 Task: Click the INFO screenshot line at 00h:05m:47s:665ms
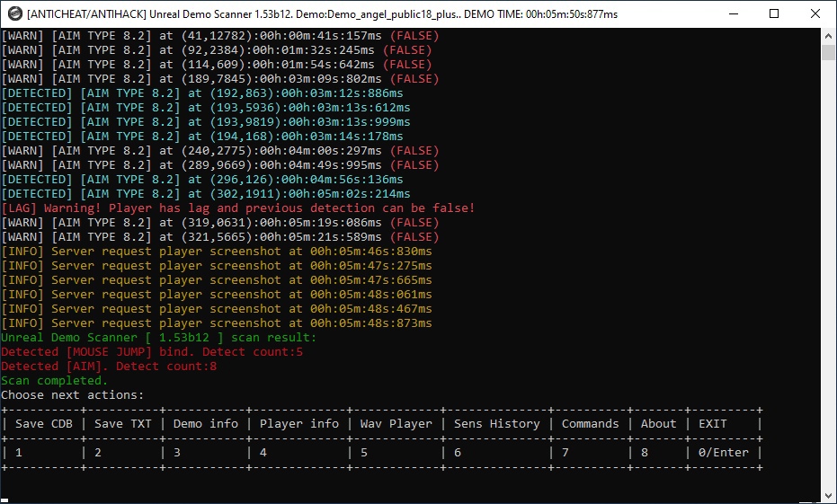pyautogui.click(x=217, y=280)
